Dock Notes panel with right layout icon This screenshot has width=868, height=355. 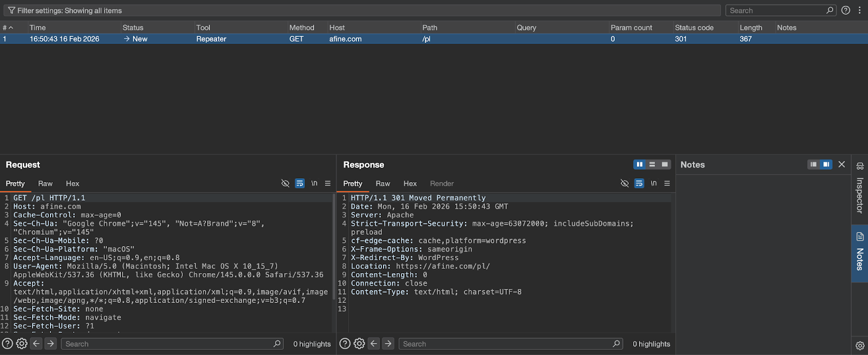pyautogui.click(x=826, y=164)
